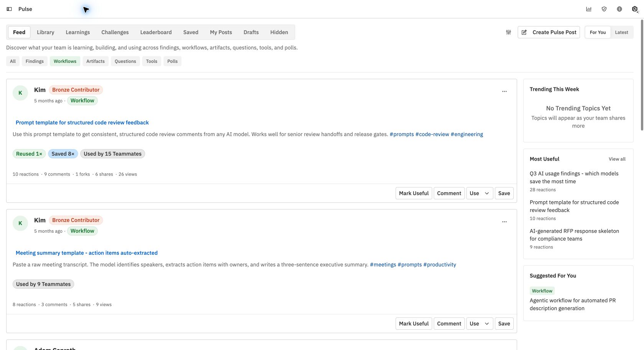Filter feed by Questions
This screenshot has width=644, height=350.
point(125,61)
